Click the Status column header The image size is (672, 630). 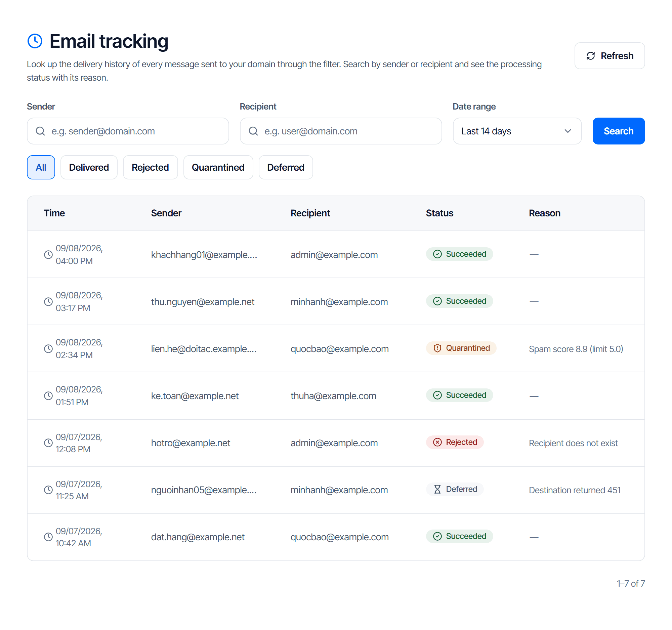pyautogui.click(x=439, y=213)
